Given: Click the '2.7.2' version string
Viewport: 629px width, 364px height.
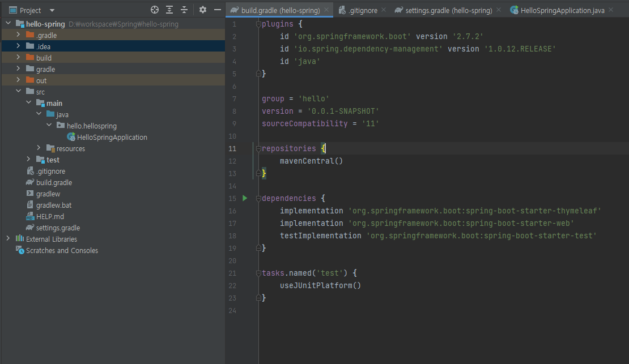Looking at the screenshot, I should click(467, 36).
